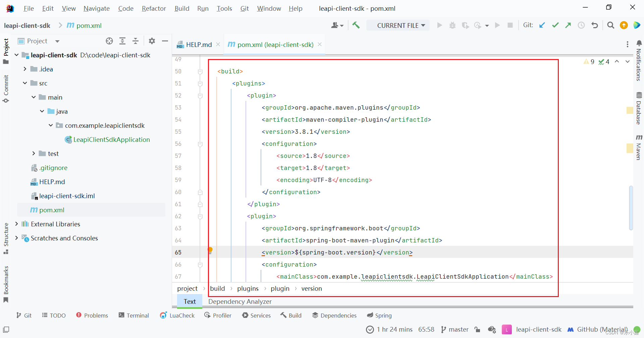The image size is (644, 338).
Task: Collapse the src folder
Action: pos(24,83)
